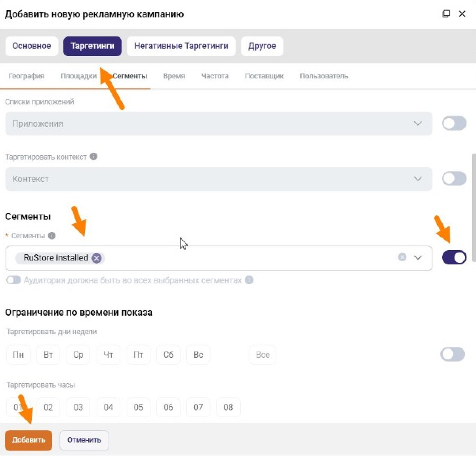Expand the Сегменты selection dropdown
476x456 pixels.
coord(418,258)
